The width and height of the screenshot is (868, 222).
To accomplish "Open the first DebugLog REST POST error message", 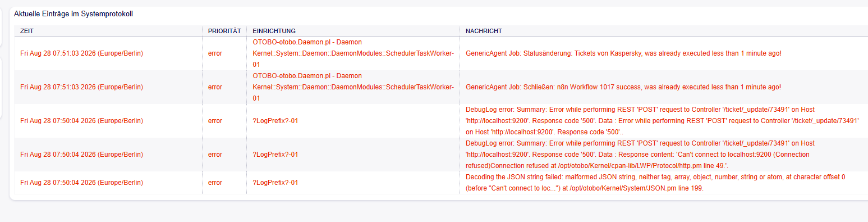I will click(x=663, y=121).
